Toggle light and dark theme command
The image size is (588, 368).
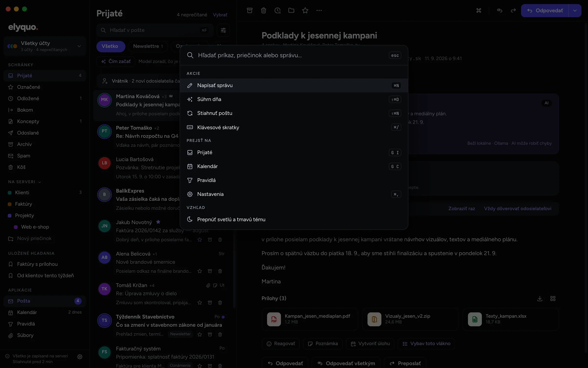pyautogui.click(x=294, y=219)
